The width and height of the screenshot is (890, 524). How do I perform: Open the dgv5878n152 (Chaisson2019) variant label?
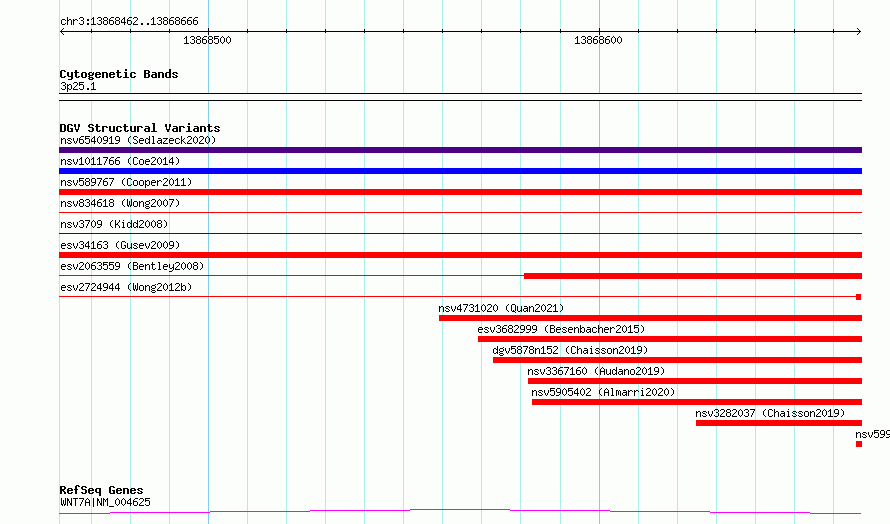pos(570,350)
